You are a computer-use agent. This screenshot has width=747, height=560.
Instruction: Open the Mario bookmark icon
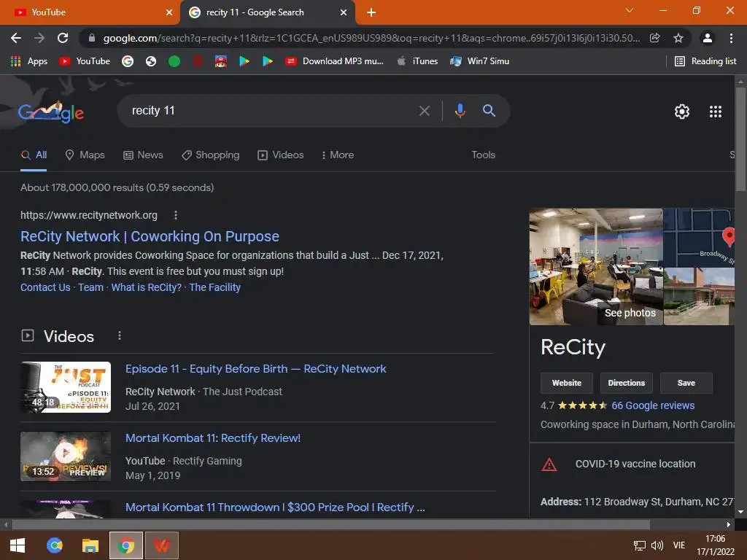point(220,61)
